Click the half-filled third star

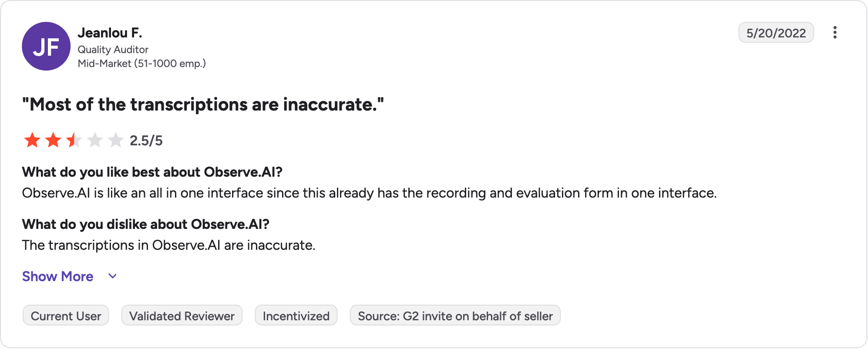[x=74, y=141]
